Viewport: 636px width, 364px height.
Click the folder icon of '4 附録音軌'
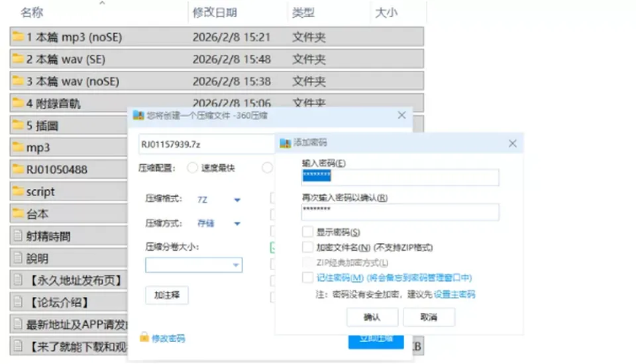(18, 103)
